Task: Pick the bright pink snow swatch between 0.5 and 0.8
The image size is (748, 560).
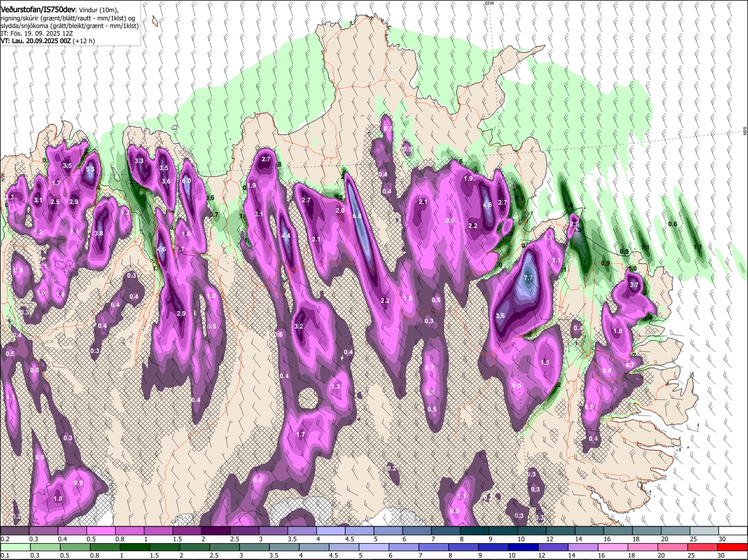Action: pyautogui.click(x=101, y=531)
